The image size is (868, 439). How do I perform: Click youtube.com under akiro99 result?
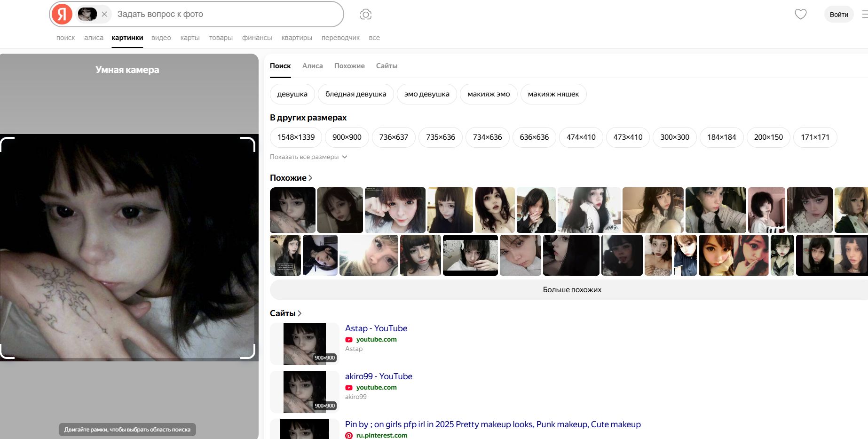coord(376,388)
